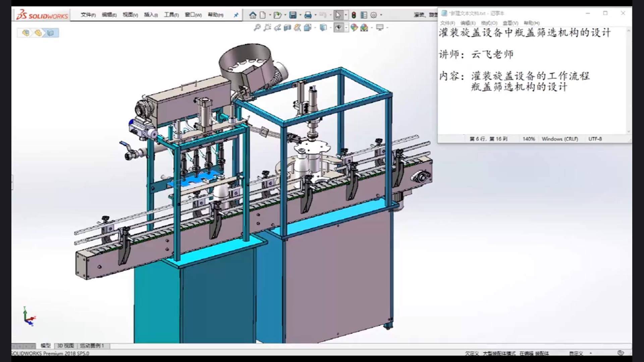Click the Undo icon
This screenshot has width=644, height=362.
tap(323, 15)
